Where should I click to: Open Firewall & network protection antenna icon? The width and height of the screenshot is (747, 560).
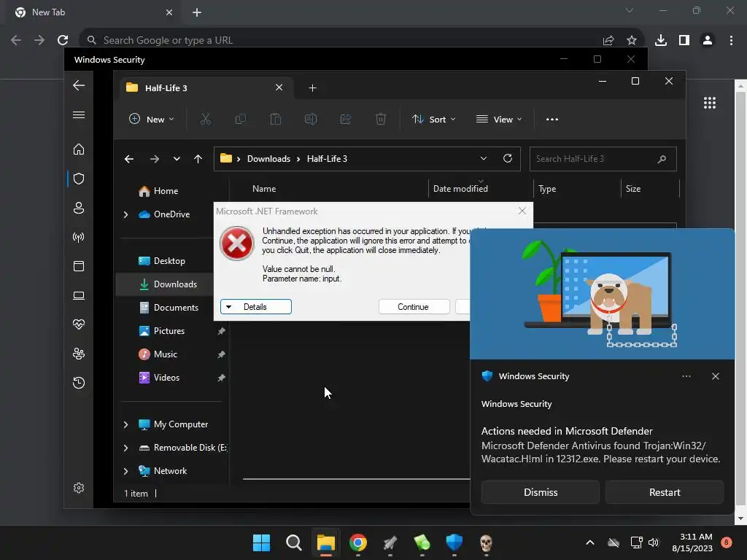coord(79,237)
